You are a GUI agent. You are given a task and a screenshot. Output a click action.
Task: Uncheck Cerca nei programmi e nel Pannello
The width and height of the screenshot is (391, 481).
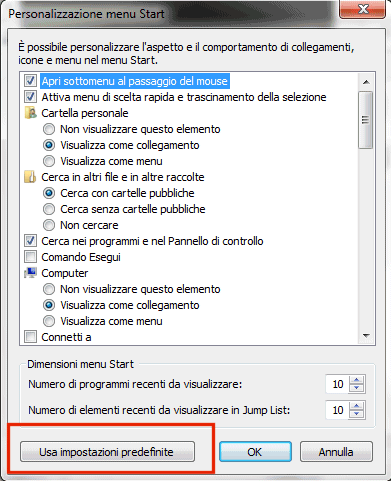pos(30,241)
